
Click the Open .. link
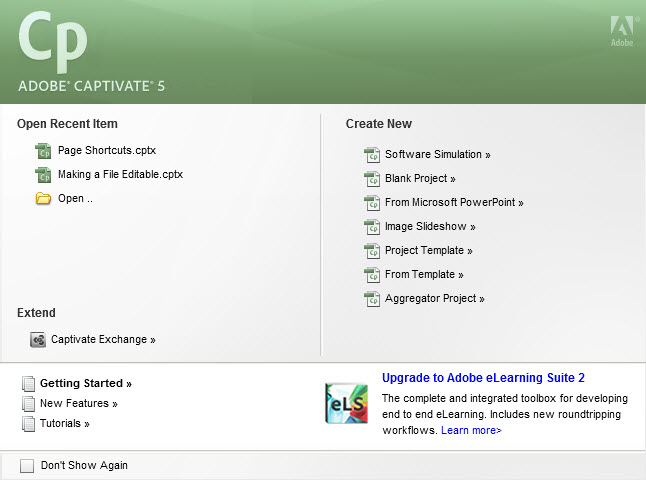75,198
